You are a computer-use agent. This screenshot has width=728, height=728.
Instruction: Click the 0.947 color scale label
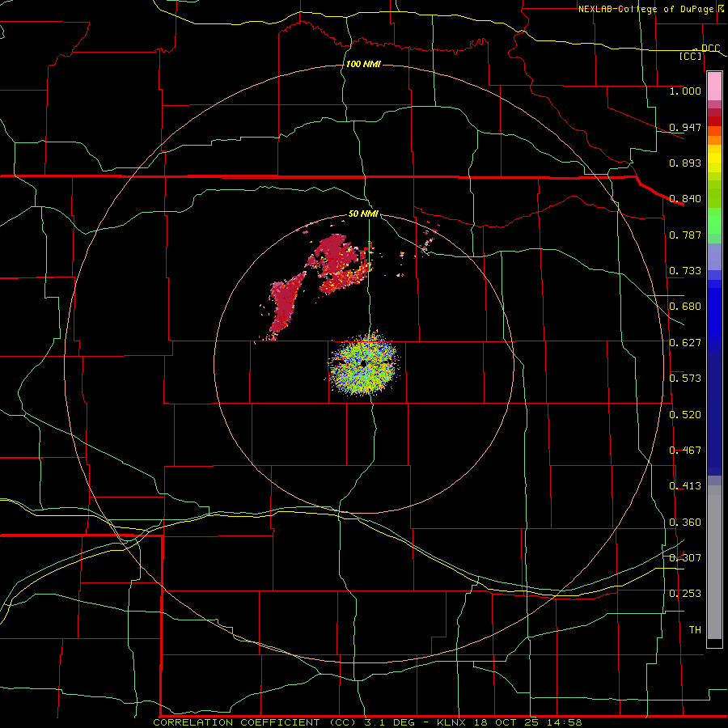685,127
